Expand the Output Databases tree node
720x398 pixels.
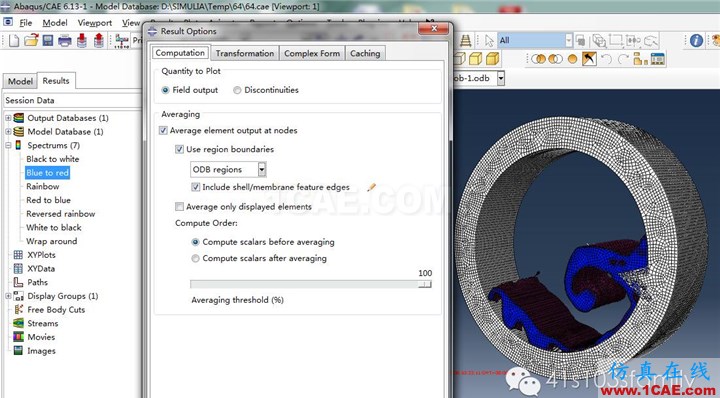pyautogui.click(x=8, y=118)
